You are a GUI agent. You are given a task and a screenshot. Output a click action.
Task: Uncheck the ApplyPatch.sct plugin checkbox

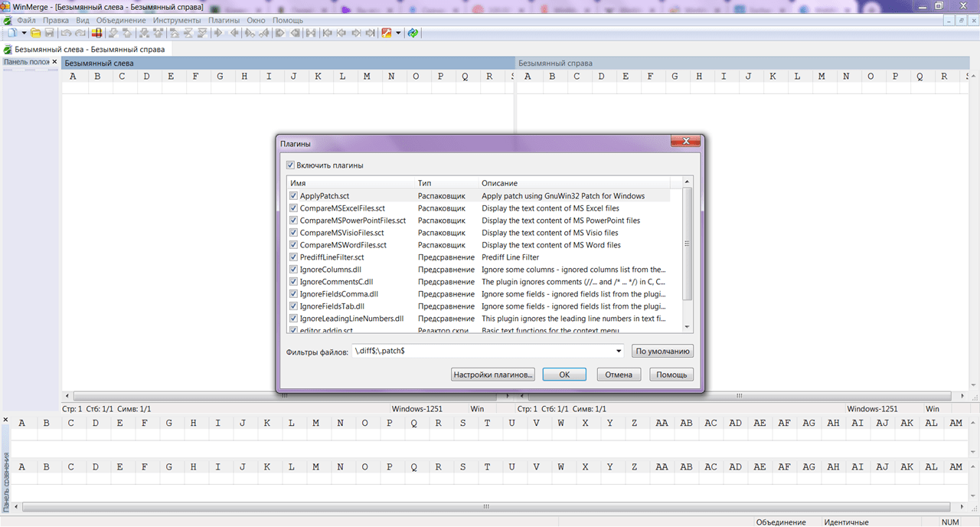(293, 196)
